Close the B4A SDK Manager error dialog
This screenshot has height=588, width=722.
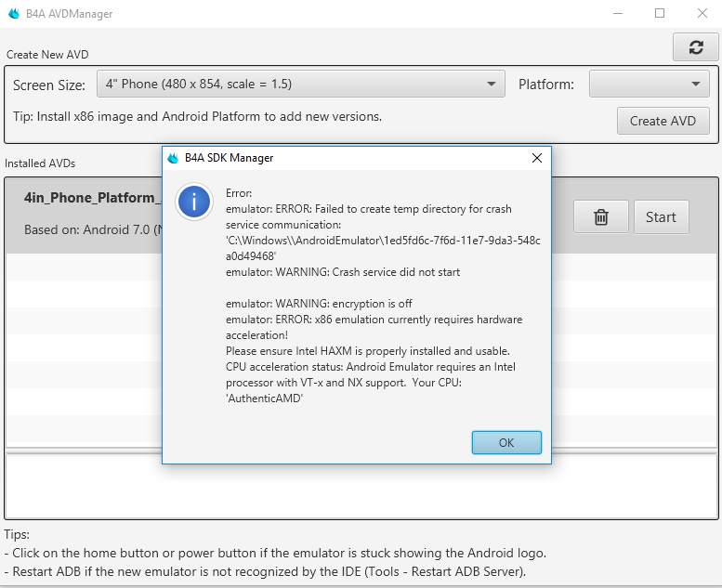[536, 158]
